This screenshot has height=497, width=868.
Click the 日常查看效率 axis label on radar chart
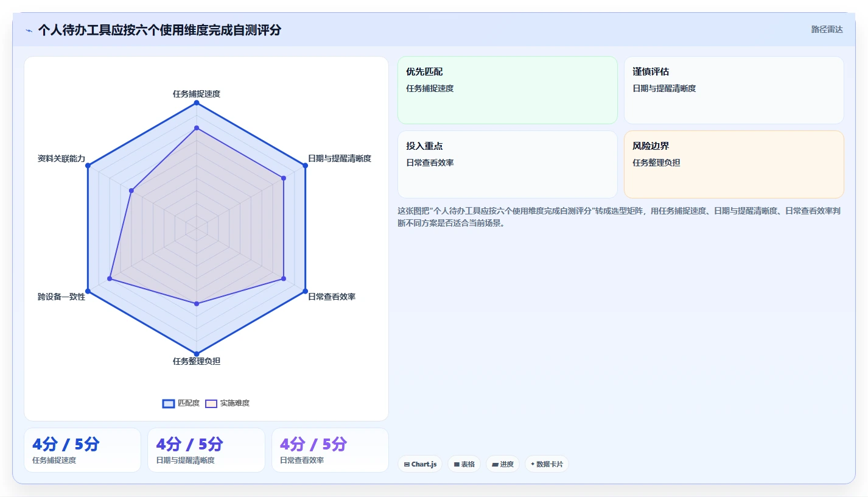pos(332,297)
